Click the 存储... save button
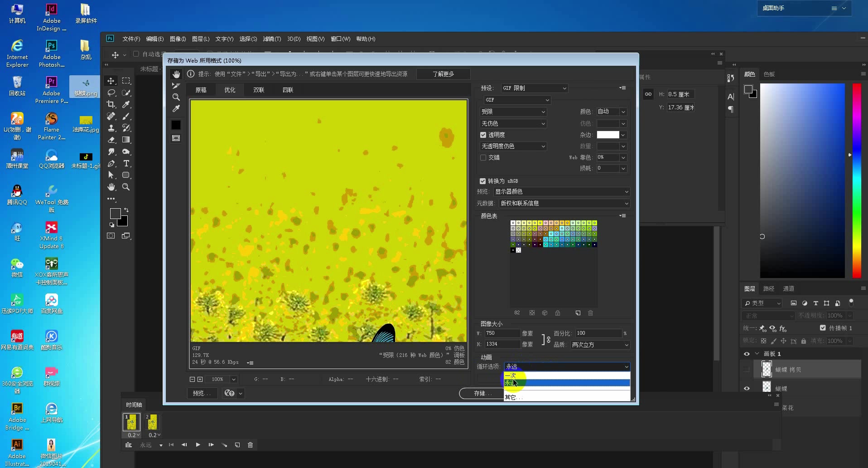Screen dimensions: 868x468 (x=482, y=393)
